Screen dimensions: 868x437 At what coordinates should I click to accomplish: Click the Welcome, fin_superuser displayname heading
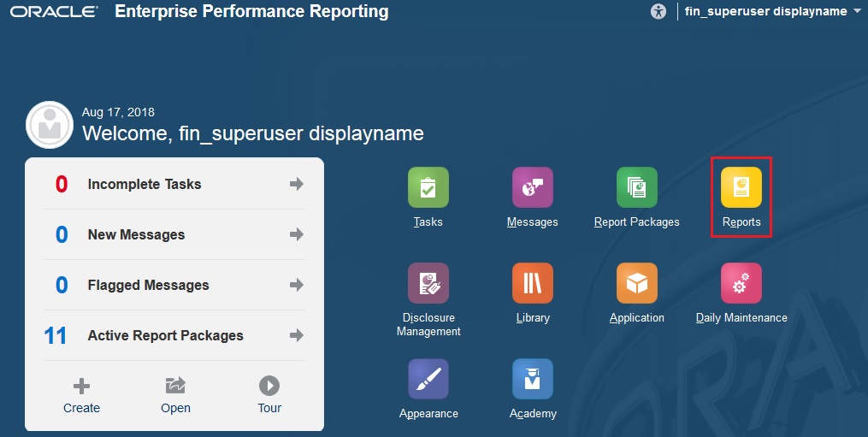[253, 133]
